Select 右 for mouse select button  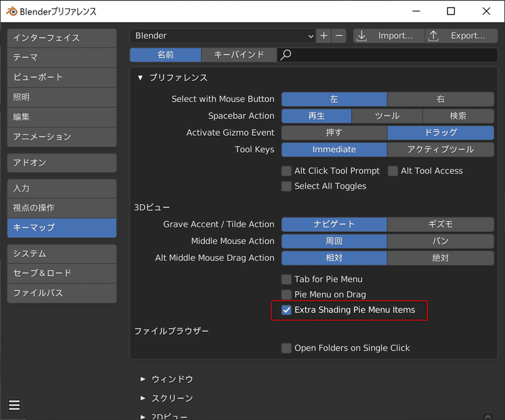(x=440, y=99)
